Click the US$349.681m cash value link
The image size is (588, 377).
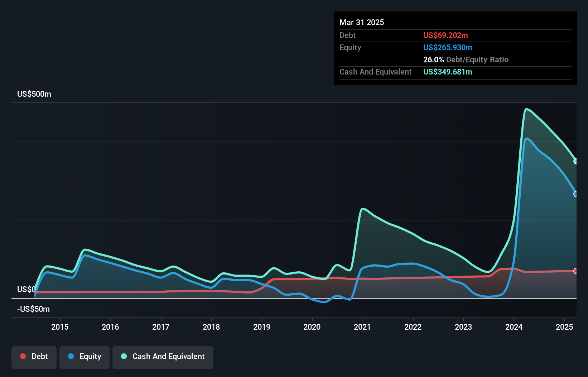pyautogui.click(x=448, y=72)
